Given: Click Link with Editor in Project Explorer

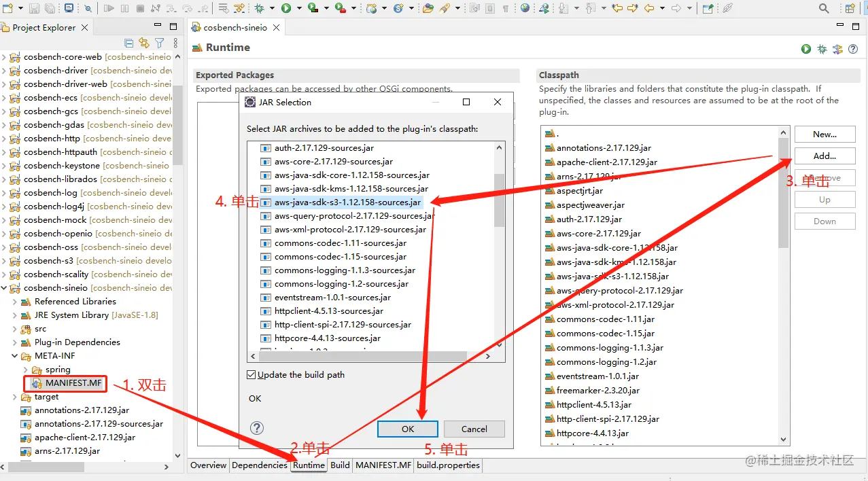Looking at the screenshot, I should [x=143, y=43].
